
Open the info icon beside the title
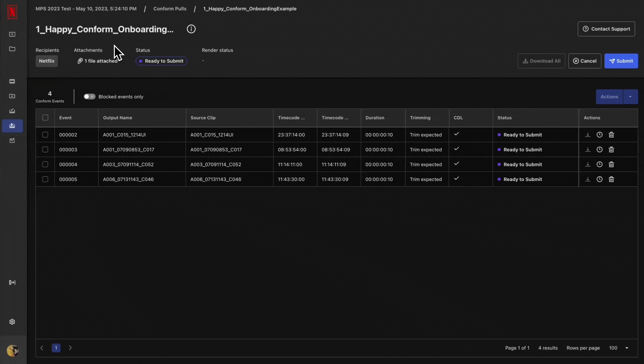[x=191, y=29]
